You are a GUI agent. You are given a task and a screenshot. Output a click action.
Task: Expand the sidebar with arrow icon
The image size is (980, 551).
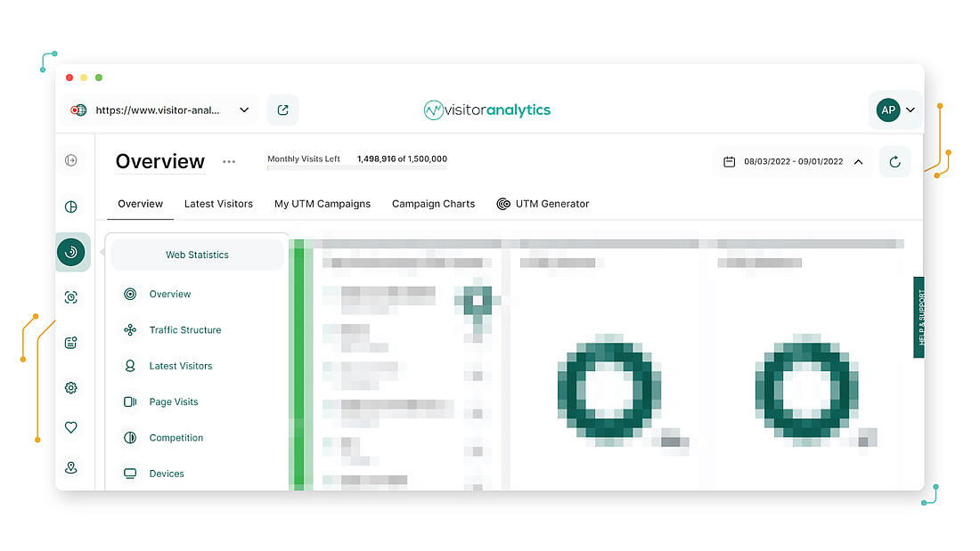71,160
